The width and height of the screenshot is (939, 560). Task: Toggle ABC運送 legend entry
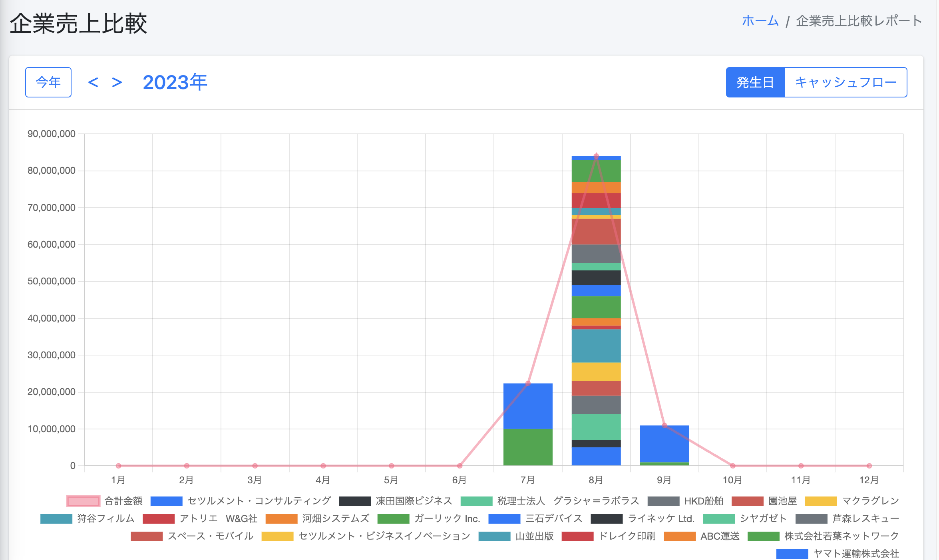(x=702, y=536)
